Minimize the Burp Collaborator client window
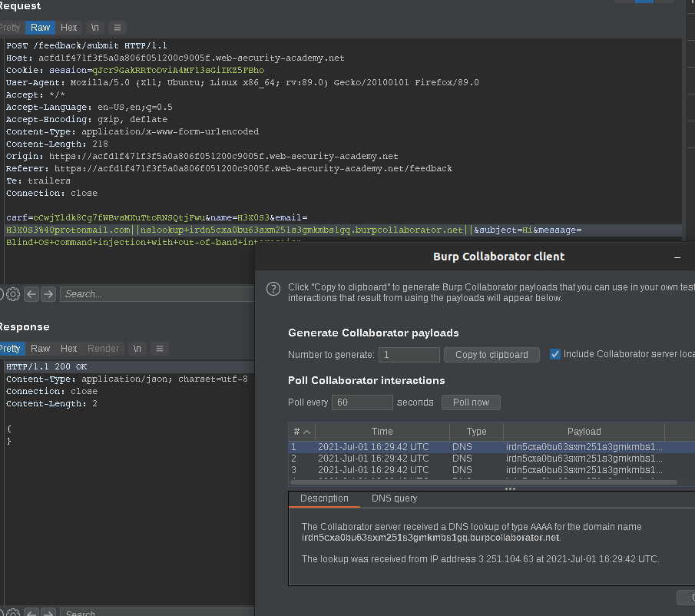The width and height of the screenshot is (695, 616). coord(677,257)
